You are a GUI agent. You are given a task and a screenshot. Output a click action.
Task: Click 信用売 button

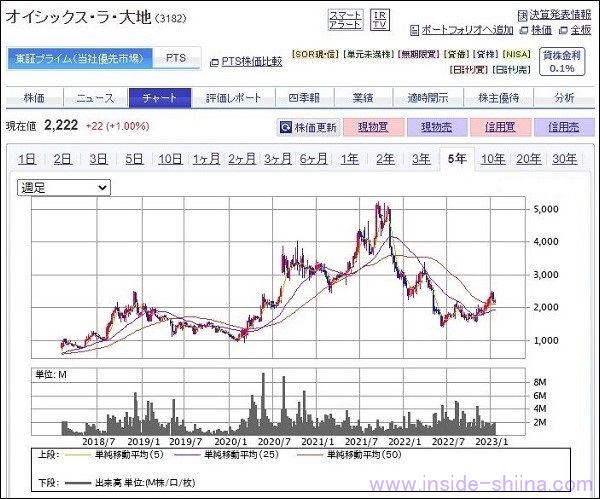(564, 127)
